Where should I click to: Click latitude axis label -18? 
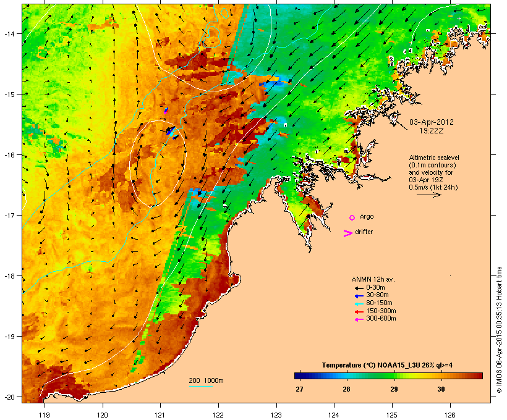[x=9, y=276]
